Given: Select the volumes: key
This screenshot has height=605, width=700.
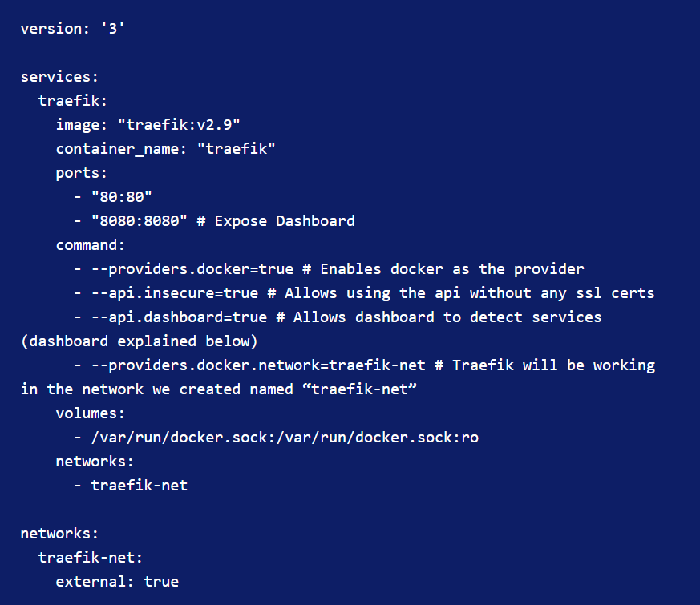Looking at the screenshot, I should (90, 413).
